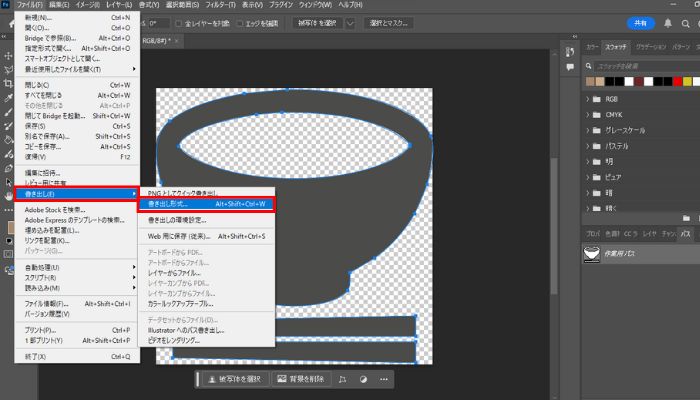Select the Eyedropper tool
This screenshot has width=700, height=400.
click(8, 98)
